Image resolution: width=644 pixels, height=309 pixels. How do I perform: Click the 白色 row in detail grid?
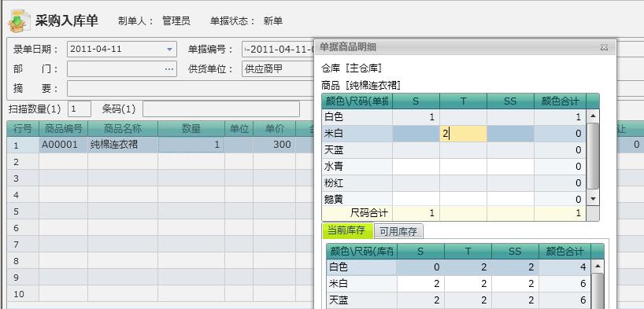point(454,117)
